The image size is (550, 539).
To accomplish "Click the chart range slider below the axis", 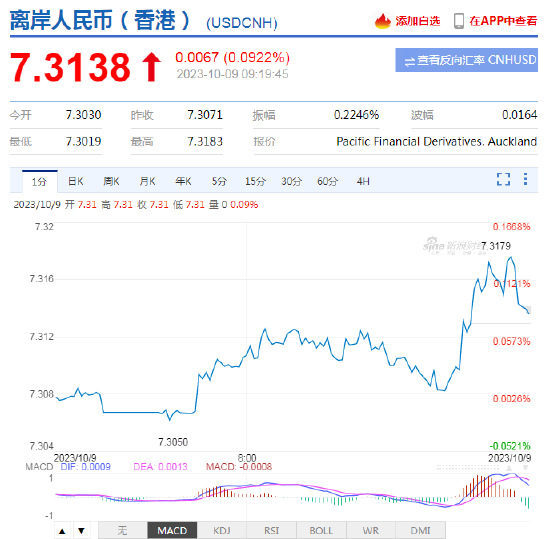I will 468,467.
